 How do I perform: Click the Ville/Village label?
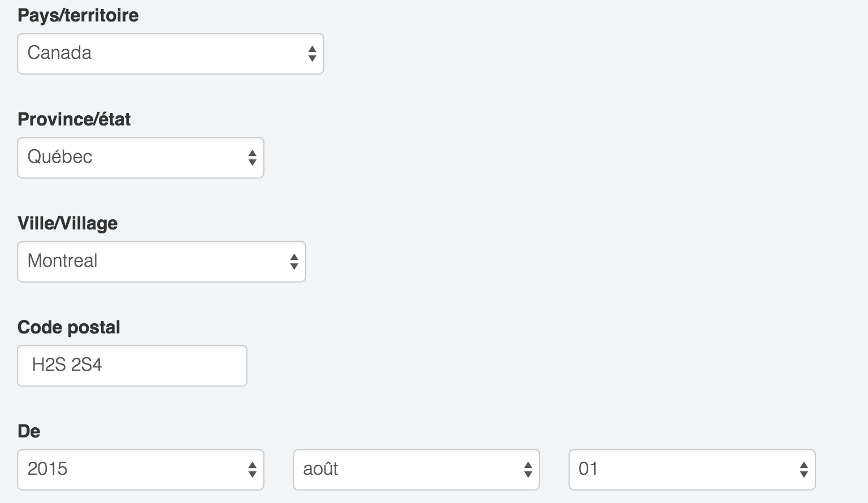tap(67, 223)
